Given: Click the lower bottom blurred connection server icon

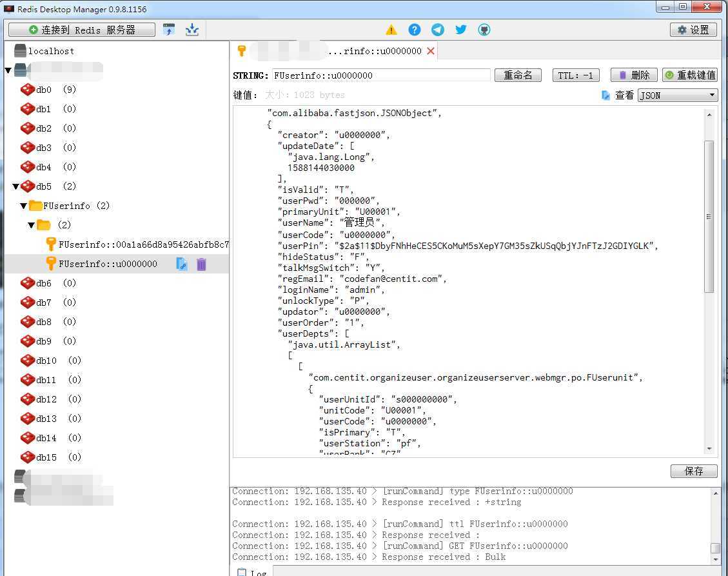Looking at the screenshot, I should pos(19,495).
